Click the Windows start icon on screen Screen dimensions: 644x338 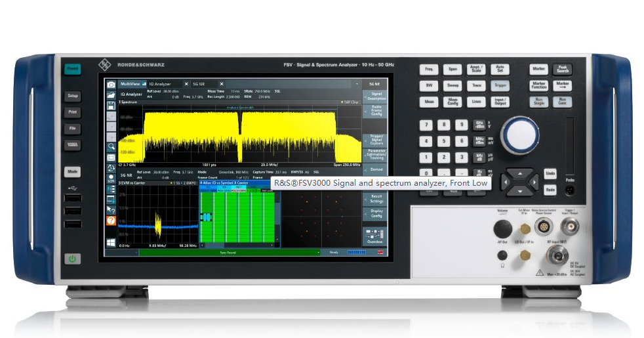click(111, 243)
